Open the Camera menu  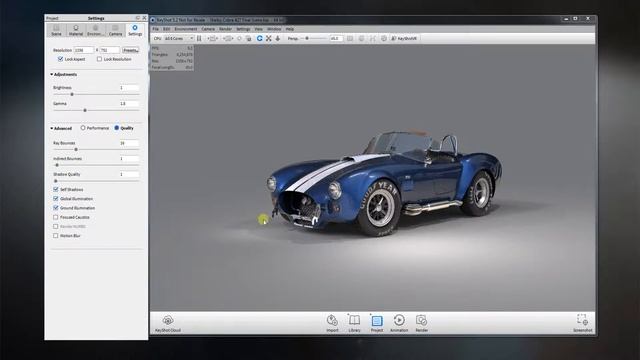[208, 29]
